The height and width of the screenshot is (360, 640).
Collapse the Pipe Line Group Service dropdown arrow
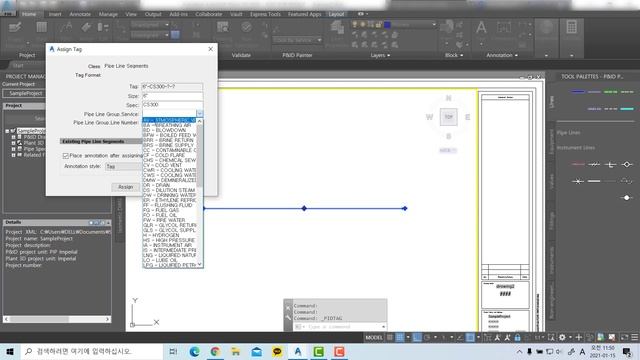pyautogui.click(x=199, y=113)
